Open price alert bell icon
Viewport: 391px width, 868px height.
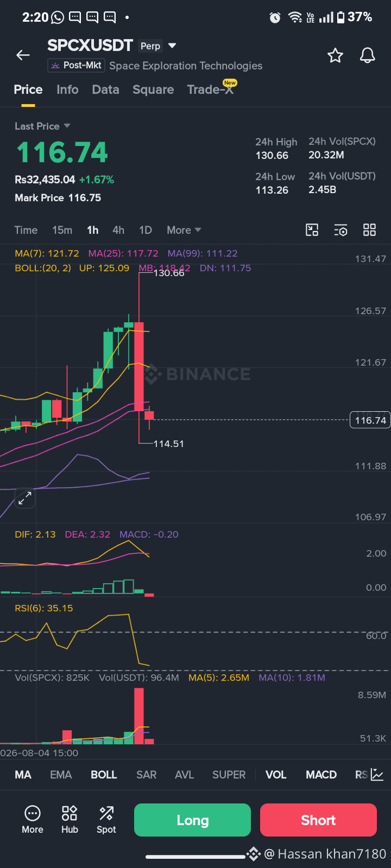(368, 55)
